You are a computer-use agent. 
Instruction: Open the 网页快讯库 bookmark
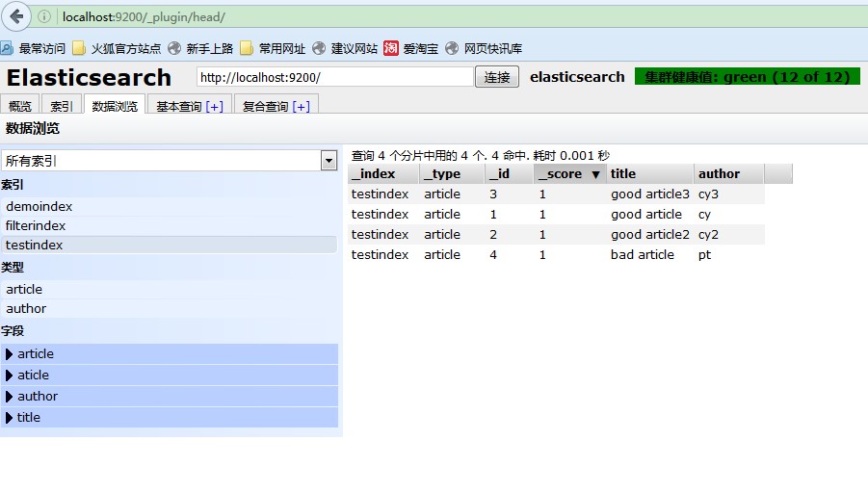pos(484,49)
